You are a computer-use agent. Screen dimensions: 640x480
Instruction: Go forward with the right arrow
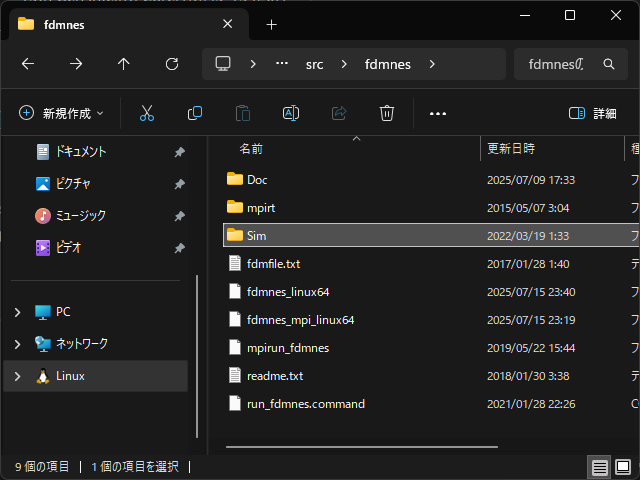click(x=76, y=64)
